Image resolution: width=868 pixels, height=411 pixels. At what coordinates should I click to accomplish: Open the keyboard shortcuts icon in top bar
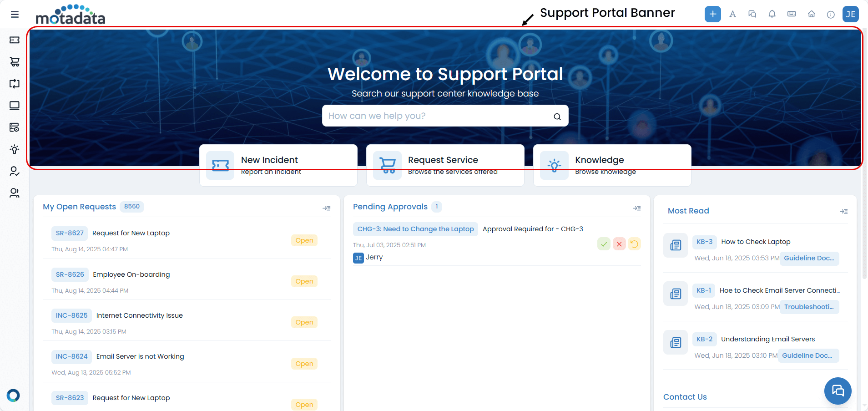tap(791, 14)
